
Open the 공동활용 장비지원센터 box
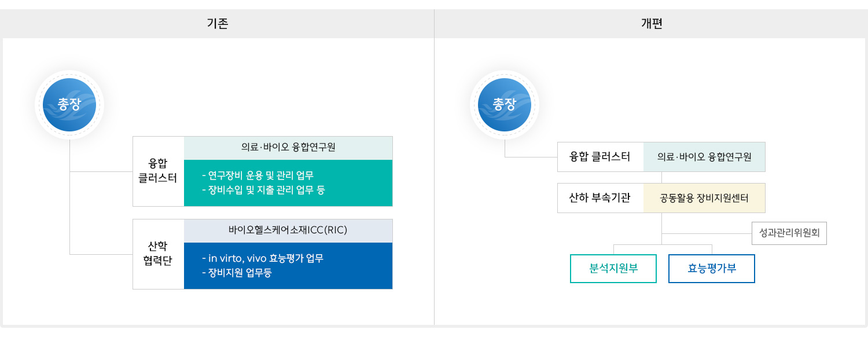pos(704,198)
